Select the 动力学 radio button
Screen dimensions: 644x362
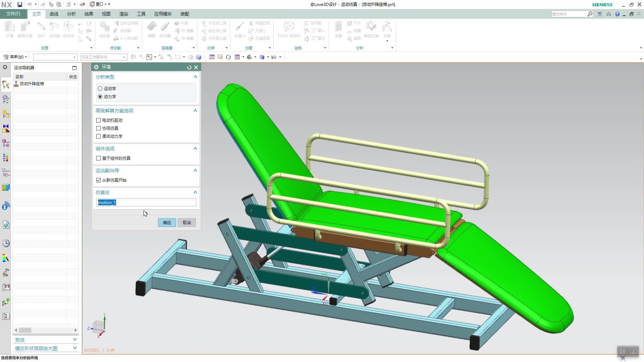coord(100,96)
